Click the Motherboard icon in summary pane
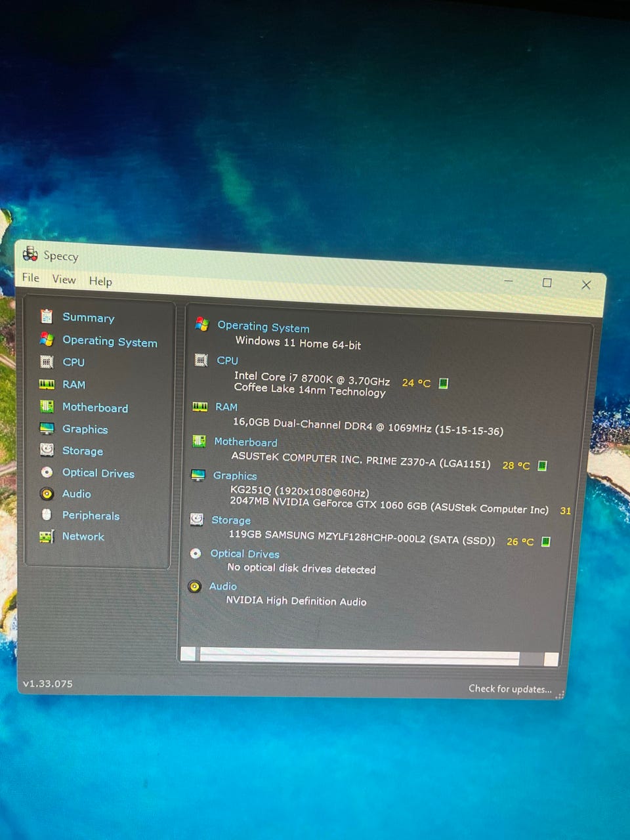This screenshot has height=840, width=630. pyautogui.click(x=199, y=441)
